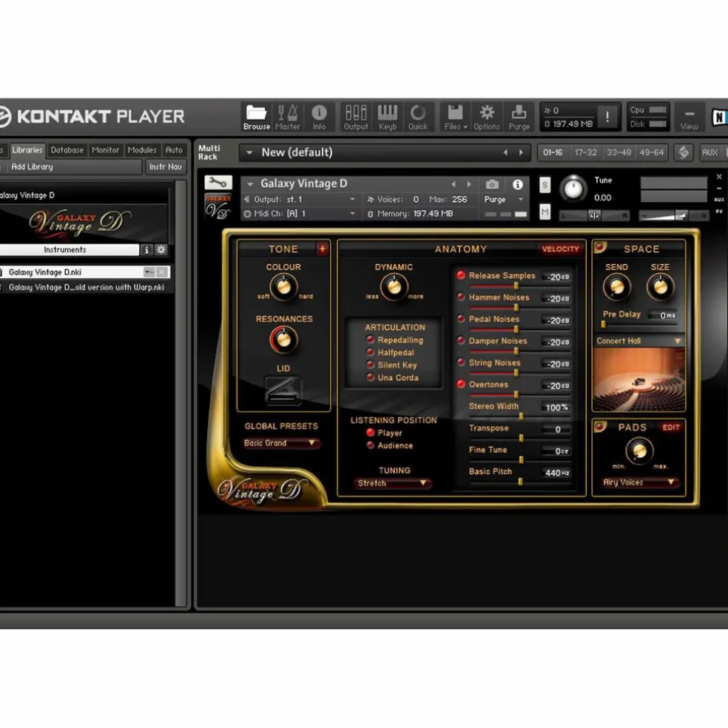This screenshot has height=728, width=728.
Task: Open the global Purge menu
Action: pos(519,117)
